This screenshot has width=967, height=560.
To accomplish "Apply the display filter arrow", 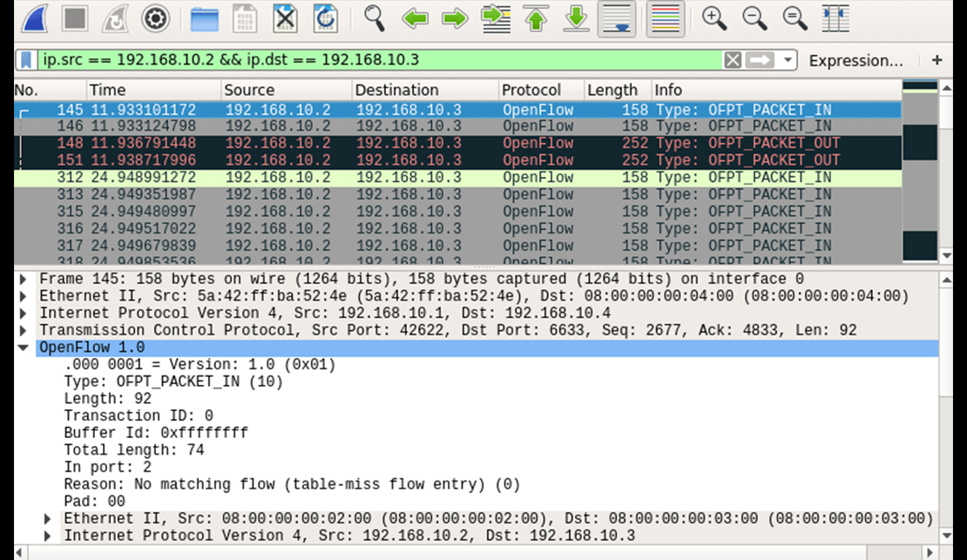I will [x=760, y=60].
